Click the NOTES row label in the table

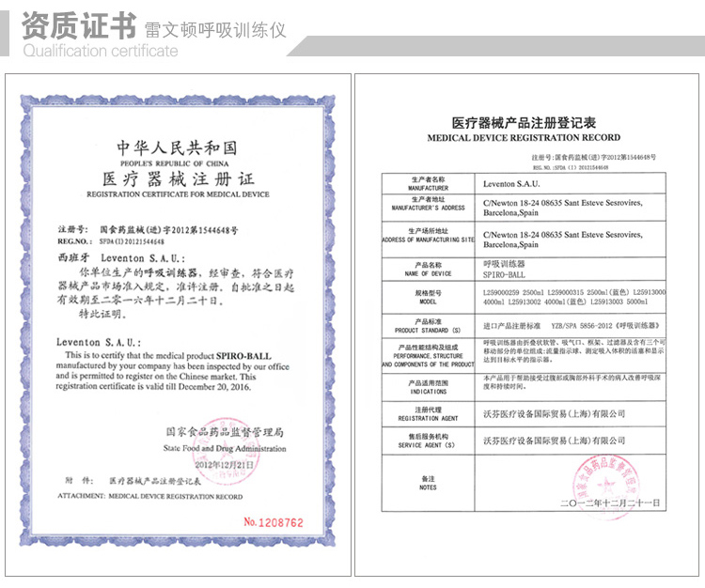(428, 483)
